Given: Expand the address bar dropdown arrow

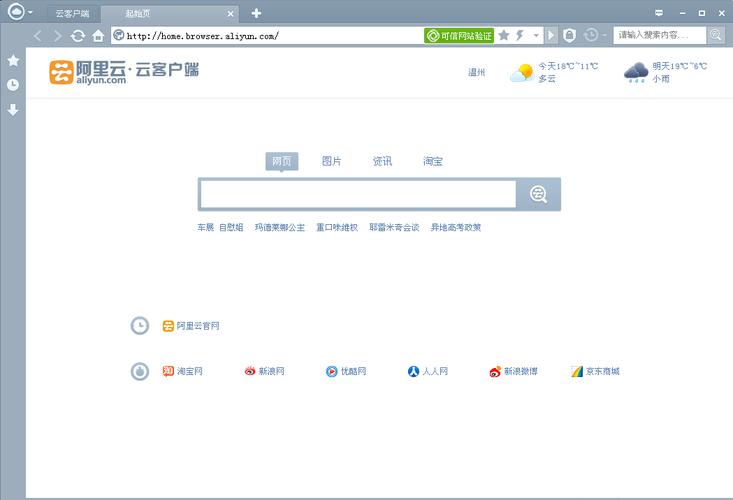Looking at the screenshot, I should click(x=537, y=35).
